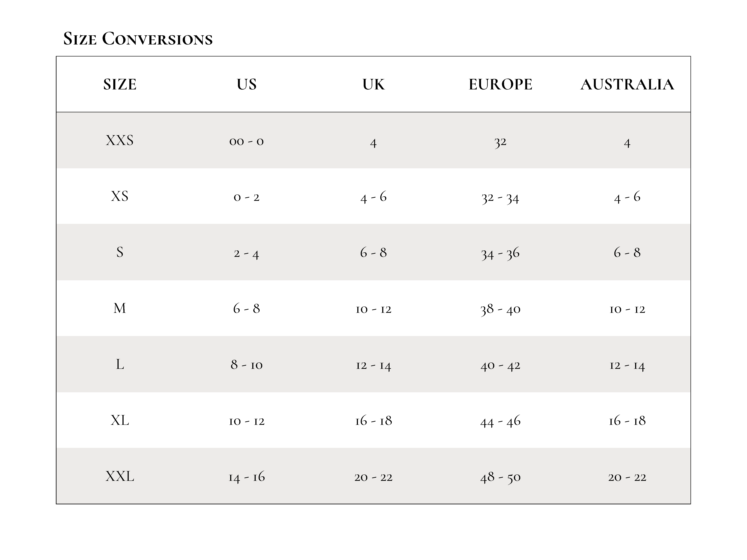Select Europe value 40 - 42
The width and height of the screenshot is (747, 560).
pos(500,365)
